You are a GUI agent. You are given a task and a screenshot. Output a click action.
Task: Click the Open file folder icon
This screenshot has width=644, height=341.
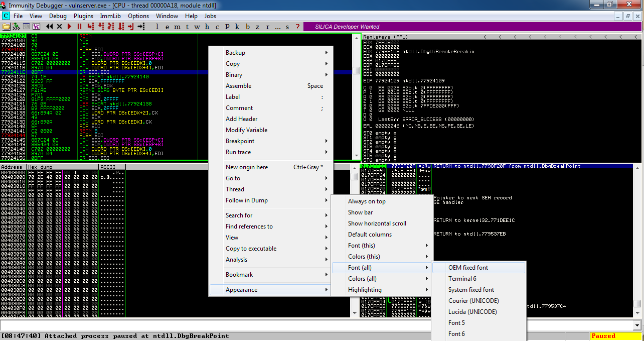(6, 27)
